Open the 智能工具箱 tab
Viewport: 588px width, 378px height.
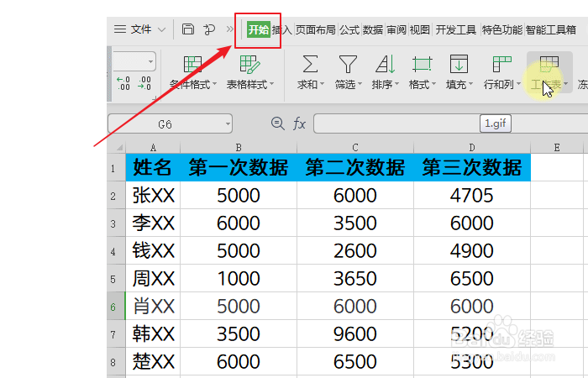pyautogui.click(x=551, y=29)
